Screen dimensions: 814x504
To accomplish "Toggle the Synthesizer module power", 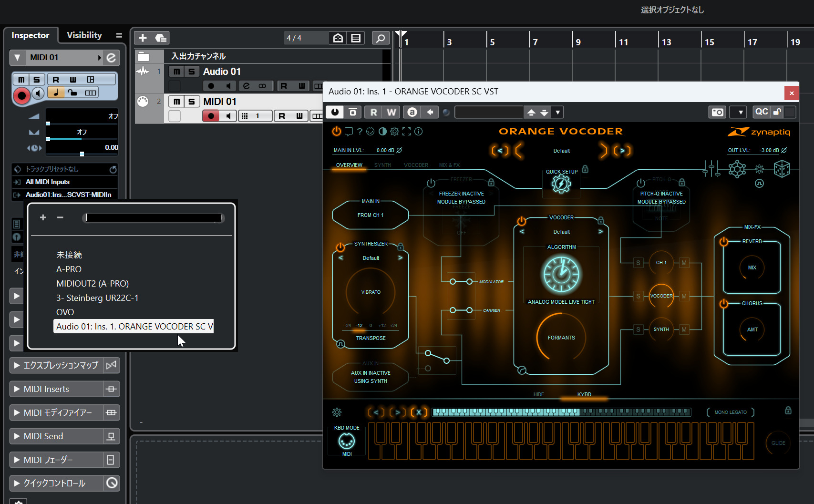I will 340,247.
